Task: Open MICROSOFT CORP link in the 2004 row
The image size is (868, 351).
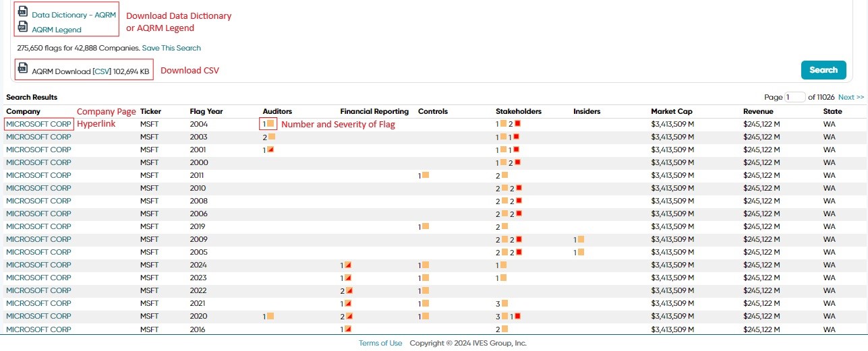Action: pos(38,124)
